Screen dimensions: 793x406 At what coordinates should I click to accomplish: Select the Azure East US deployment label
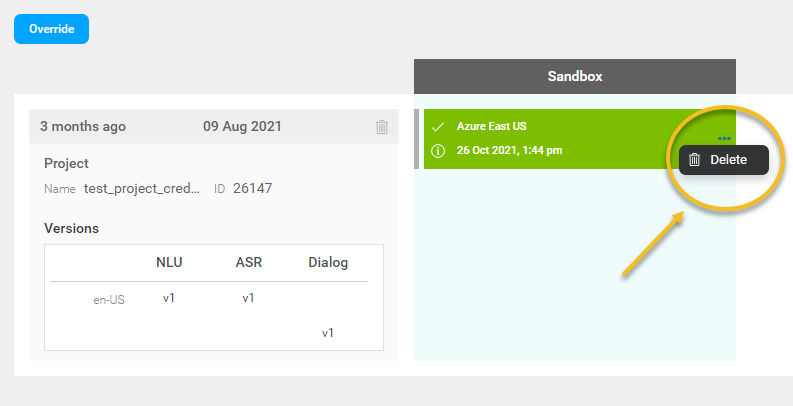pyautogui.click(x=491, y=127)
